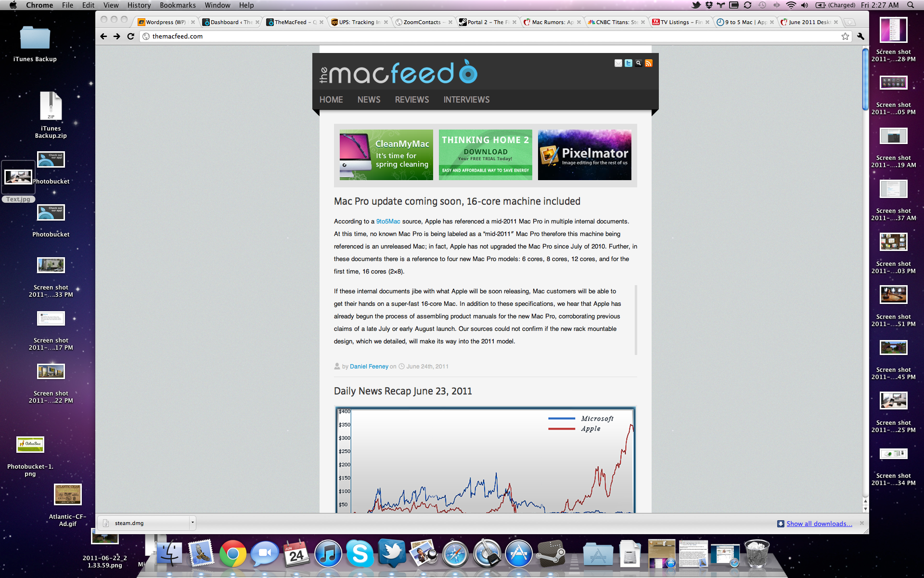Screen dimensions: 924x578
Task: Open Spotlight search in the menu bar
Action: click(911, 5)
